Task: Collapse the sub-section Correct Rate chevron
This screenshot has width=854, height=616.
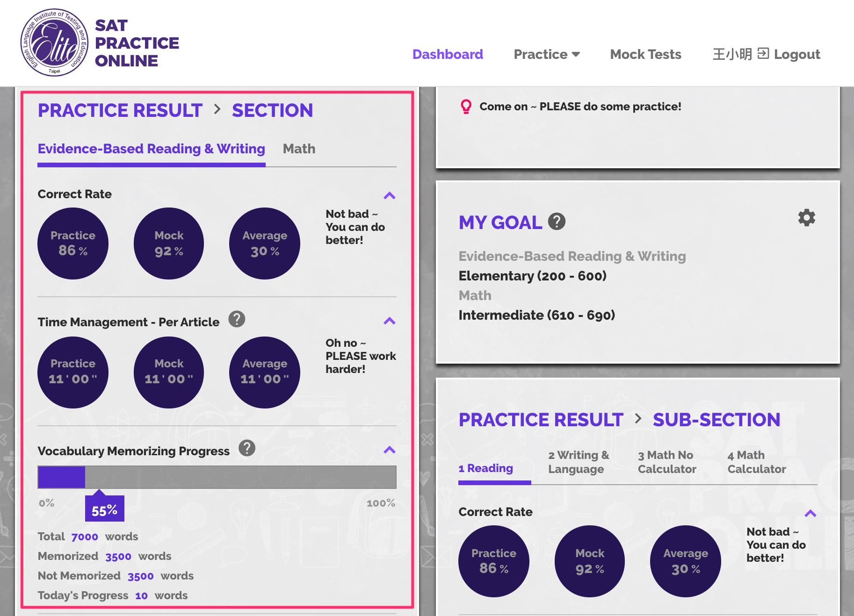Action: click(811, 514)
